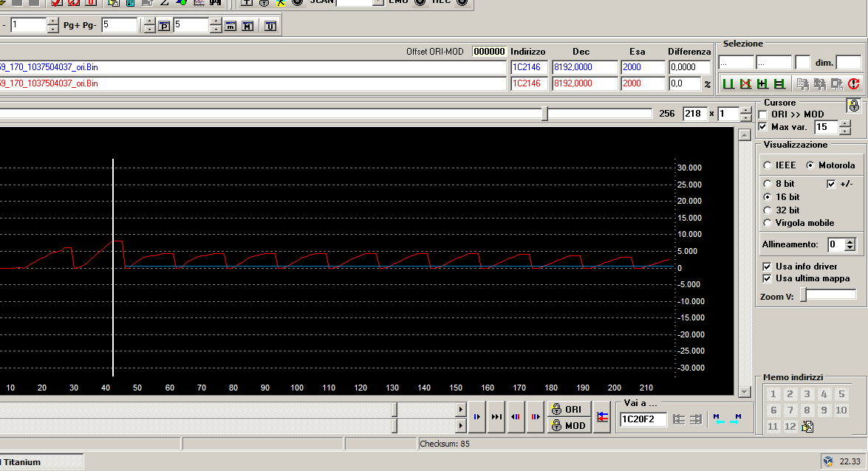Click down arrow of first toolbar stepper showing 1
This screenshot has width=868, height=471.
[x=52, y=29]
